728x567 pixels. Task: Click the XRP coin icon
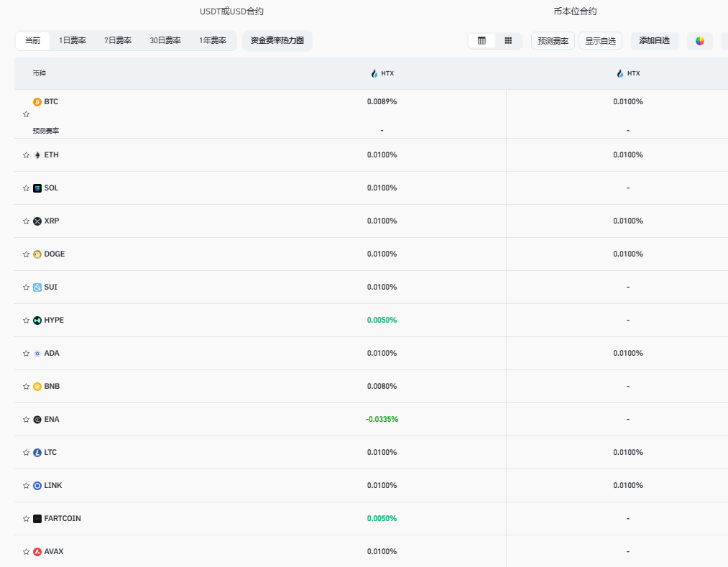tap(37, 221)
